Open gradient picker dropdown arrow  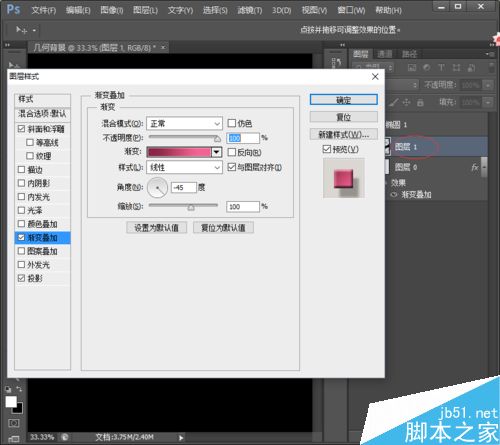pos(217,152)
